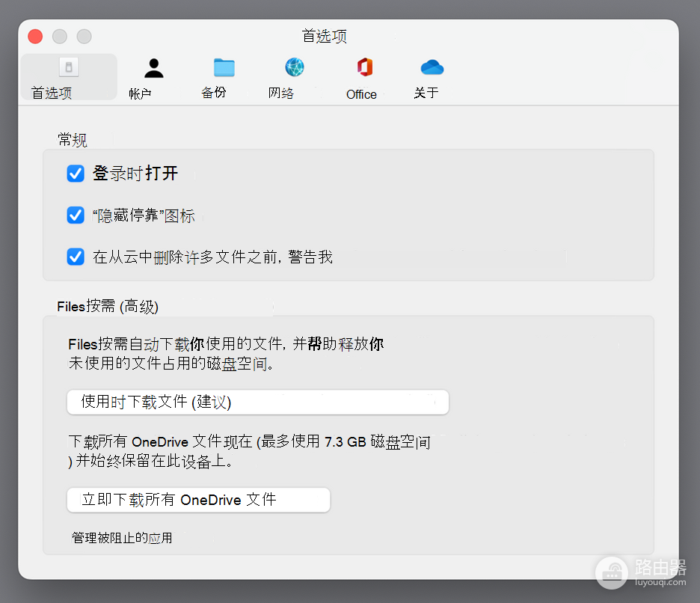Screen dimensions: 700x603
Task: Open the Office logo icon tab
Action: point(365,67)
